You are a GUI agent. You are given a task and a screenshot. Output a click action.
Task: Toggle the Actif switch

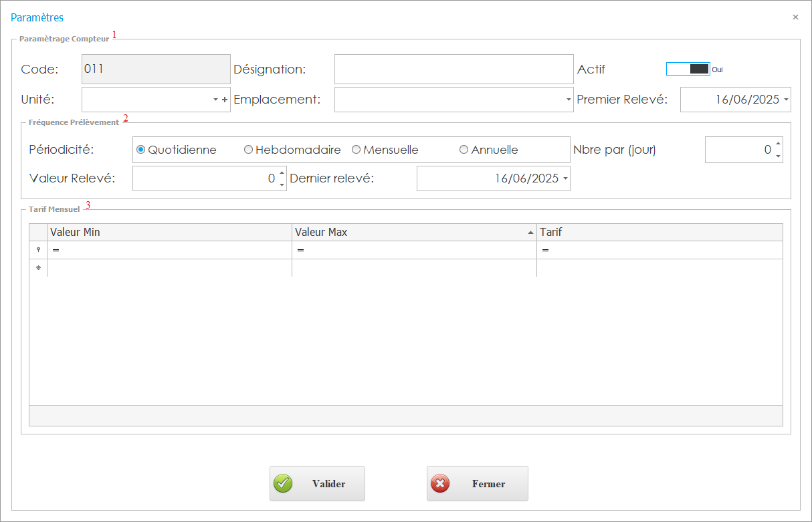688,69
